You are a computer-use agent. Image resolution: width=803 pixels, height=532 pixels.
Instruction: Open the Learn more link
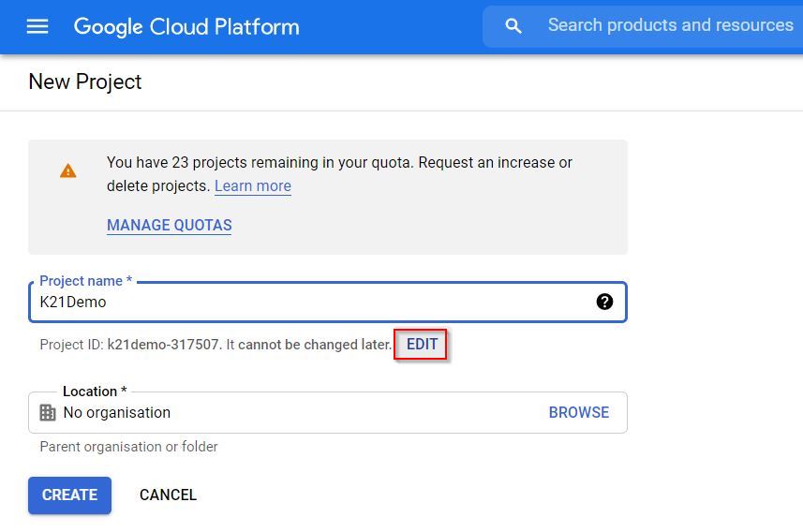point(252,186)
